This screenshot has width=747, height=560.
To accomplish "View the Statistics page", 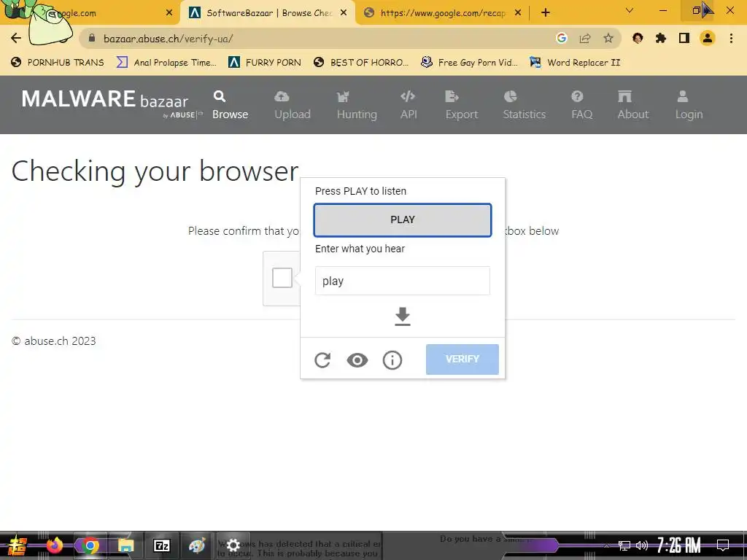I will point(524,105).
